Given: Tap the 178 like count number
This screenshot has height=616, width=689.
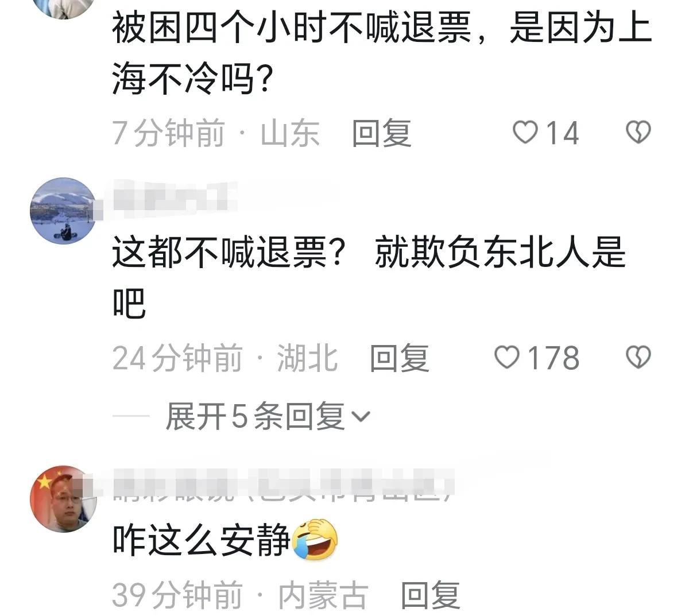Looking at the screenshot, I should (553, 358).
